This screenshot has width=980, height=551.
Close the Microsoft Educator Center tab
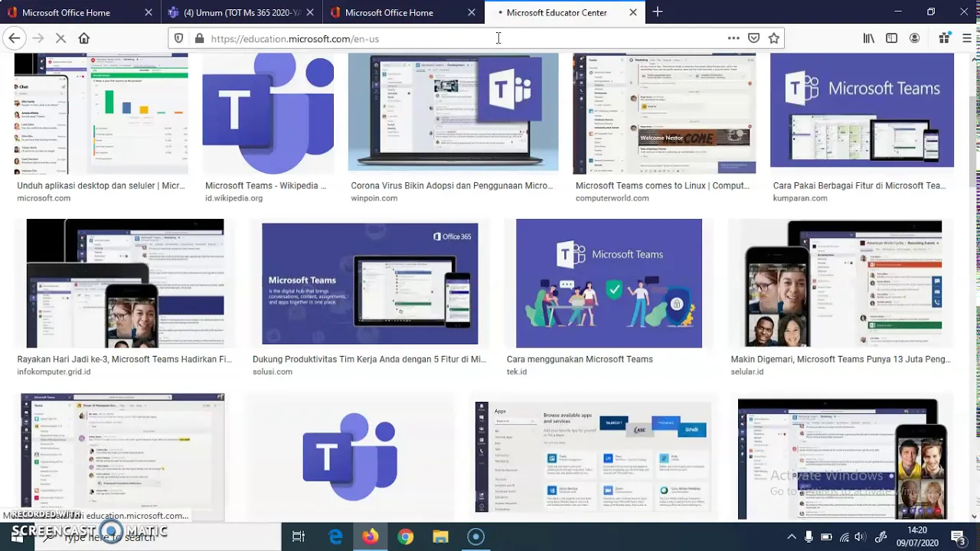point(633,12)
